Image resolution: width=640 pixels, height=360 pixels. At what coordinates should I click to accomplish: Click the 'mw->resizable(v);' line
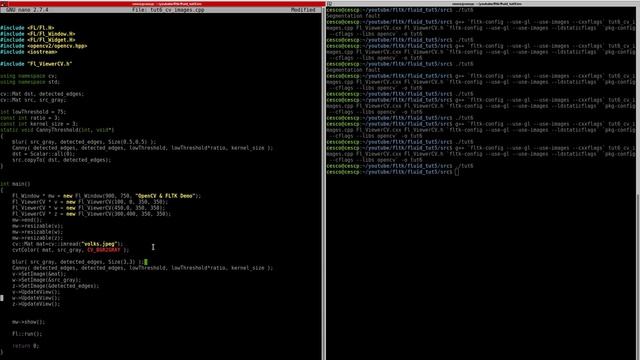(x=38, y=226)
